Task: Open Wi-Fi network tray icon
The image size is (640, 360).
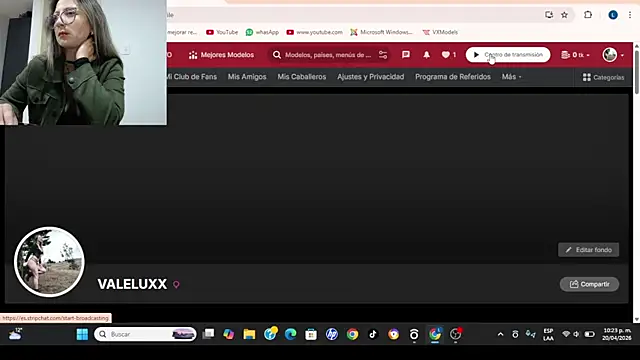Action: (566, 334)
